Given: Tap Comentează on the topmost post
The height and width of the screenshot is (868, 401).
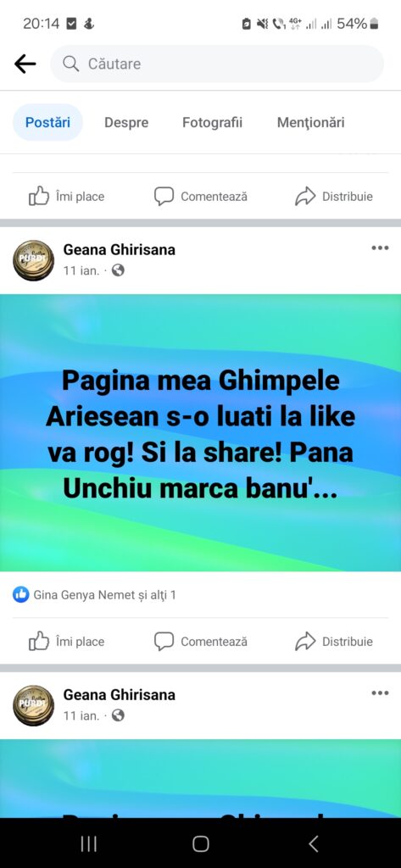Looking at the screenshot, I should [200, 197].
